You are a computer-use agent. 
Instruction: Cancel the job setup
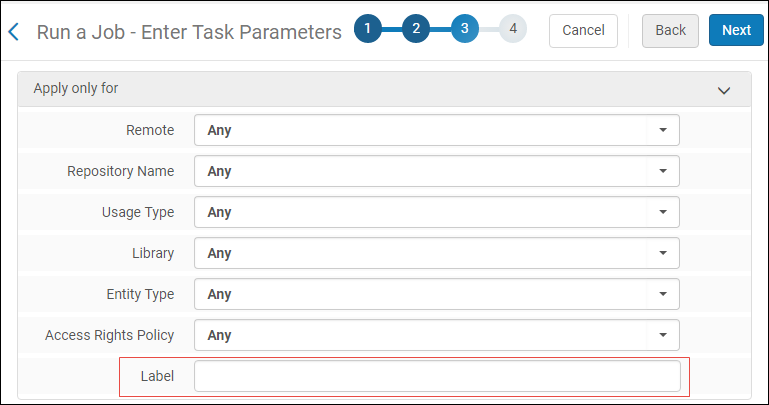583,30
